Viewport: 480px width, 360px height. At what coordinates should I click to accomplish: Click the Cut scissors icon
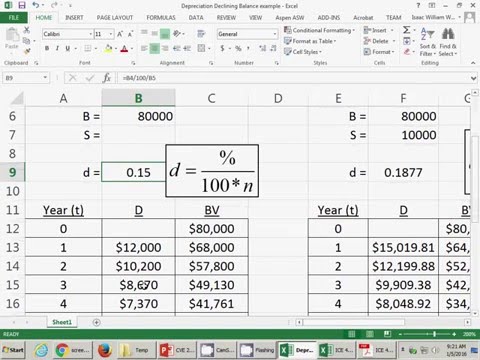click(27, 30)
